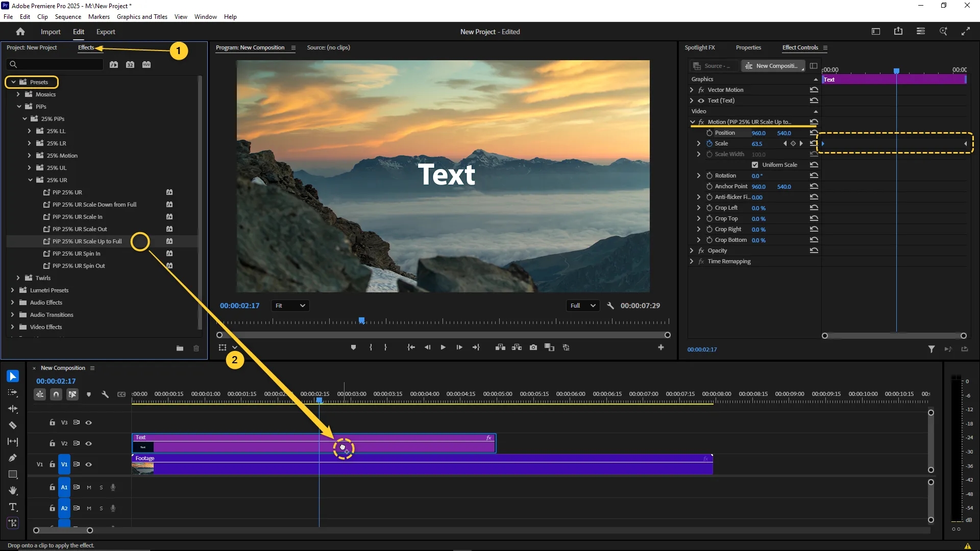Open the Fit zoom level dropdown
The image size is (980, 551).
point(290,306)
